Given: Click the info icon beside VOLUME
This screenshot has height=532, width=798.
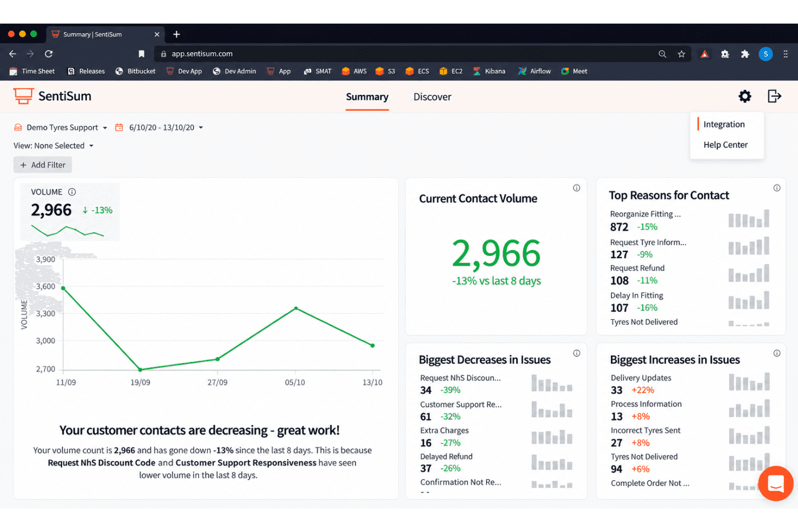Looking at the screenshot, I should click(x=72, y=192).
